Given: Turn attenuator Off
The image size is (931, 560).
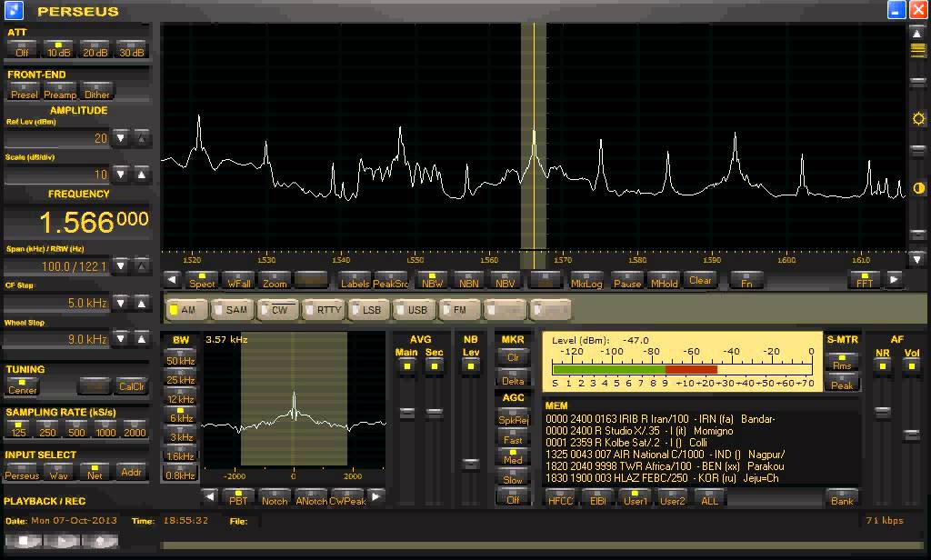Looking at the screenshot, I should 22,49.
